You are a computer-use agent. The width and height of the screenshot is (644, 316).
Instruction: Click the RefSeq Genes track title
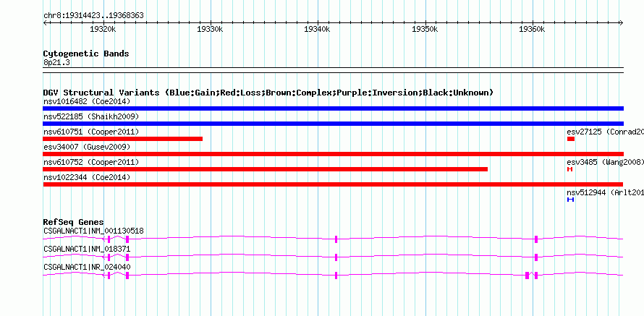(74, 222)
